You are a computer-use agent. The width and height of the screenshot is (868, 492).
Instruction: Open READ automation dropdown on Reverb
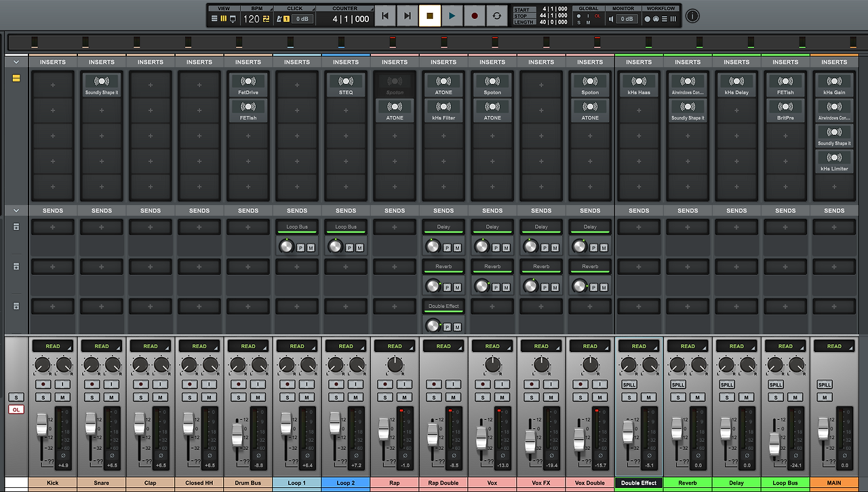point(688,346)
